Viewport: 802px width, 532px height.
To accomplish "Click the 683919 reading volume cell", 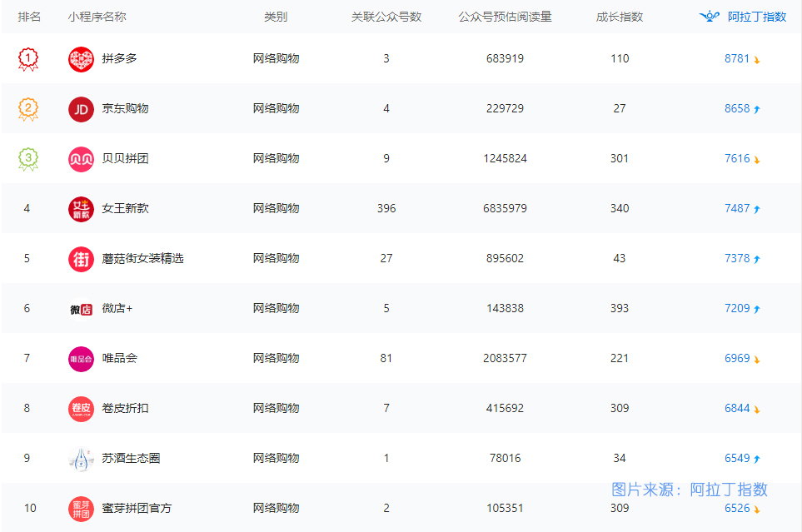I will click(x=505, y=59).
